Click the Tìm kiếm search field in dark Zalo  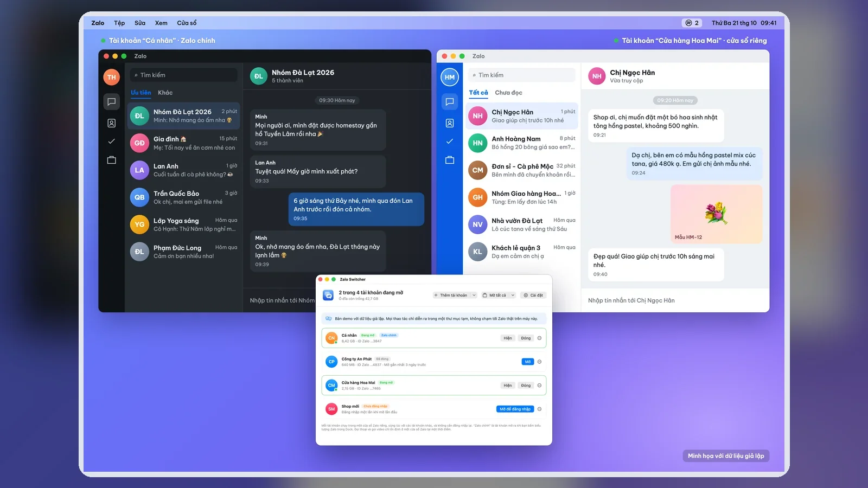[183, 75]
